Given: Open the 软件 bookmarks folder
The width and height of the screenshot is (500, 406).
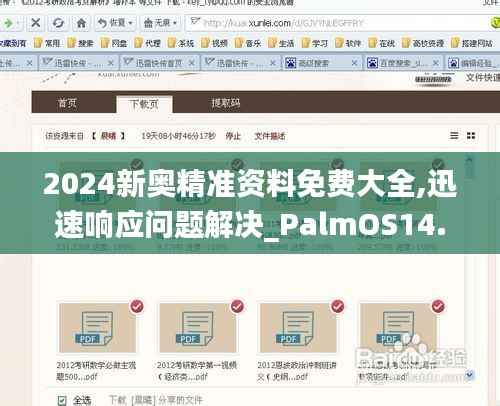Looking at the screenshot, I should 348,43.
